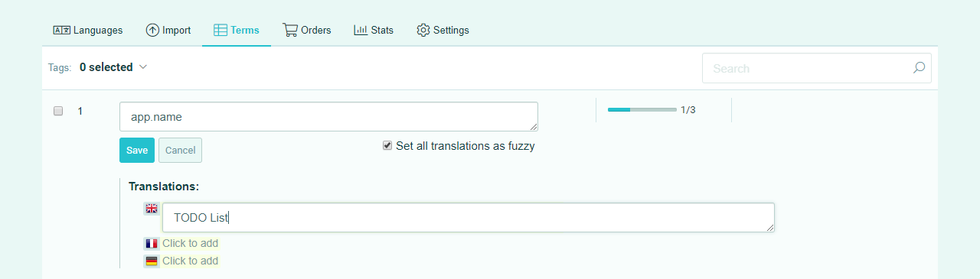
Task: Expand the Tags 0 selected dropdown
Action: coord(113,67)
